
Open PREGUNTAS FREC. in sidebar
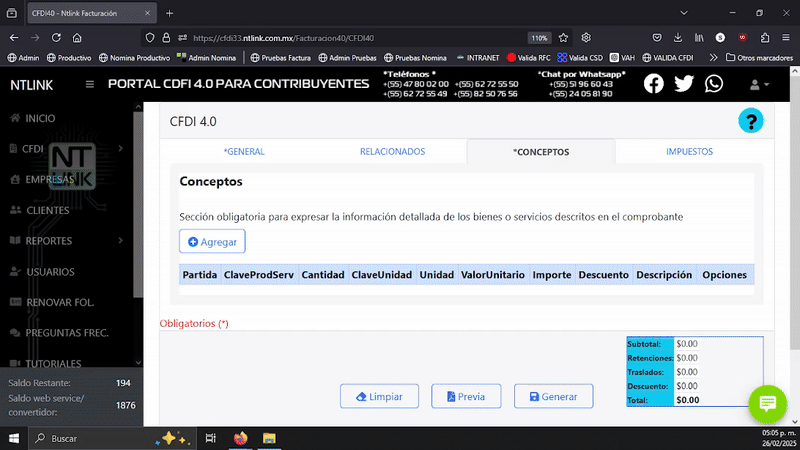click(x=59, y=333)
